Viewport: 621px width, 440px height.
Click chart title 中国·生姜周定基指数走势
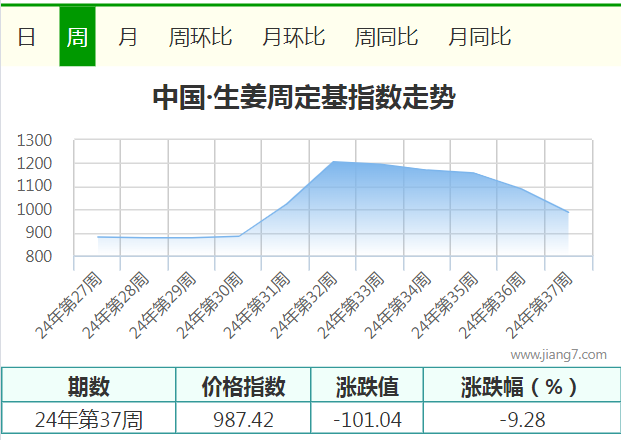coord(304,97)
